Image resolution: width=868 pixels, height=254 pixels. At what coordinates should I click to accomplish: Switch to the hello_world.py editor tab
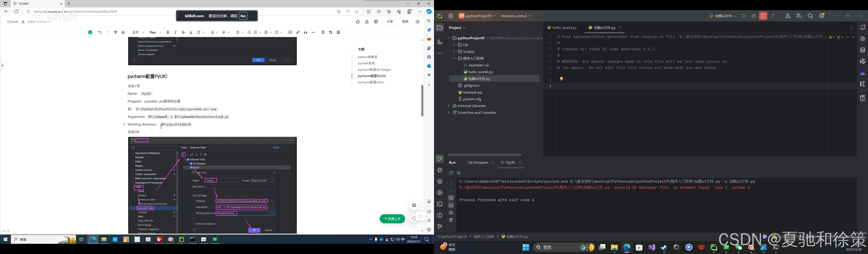565,28
